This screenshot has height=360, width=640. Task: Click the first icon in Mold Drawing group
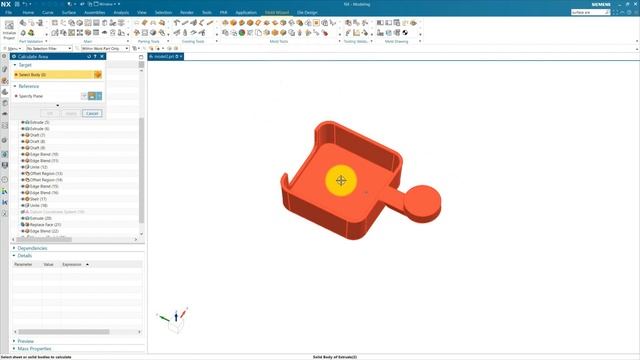pyautogui.click(x=380, y=23)
